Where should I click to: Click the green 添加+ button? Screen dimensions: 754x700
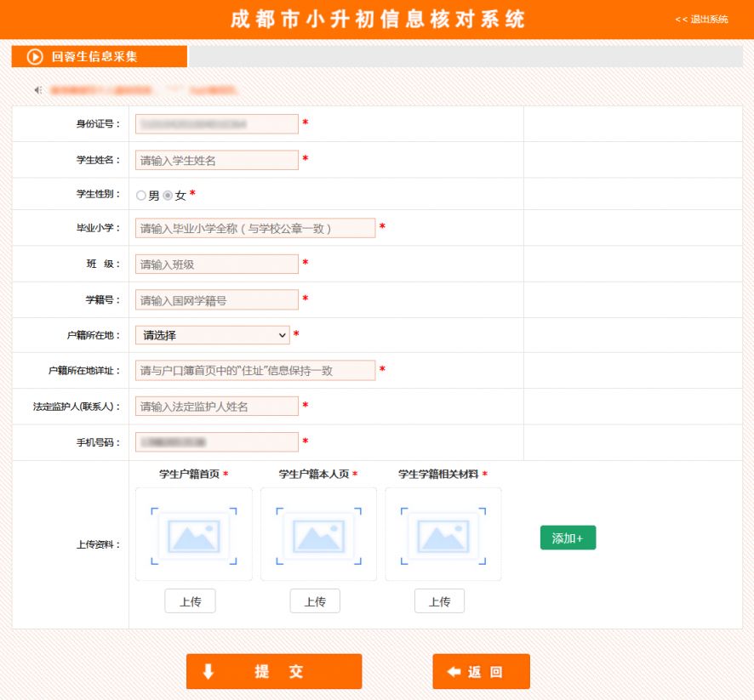tap(567, 538)
